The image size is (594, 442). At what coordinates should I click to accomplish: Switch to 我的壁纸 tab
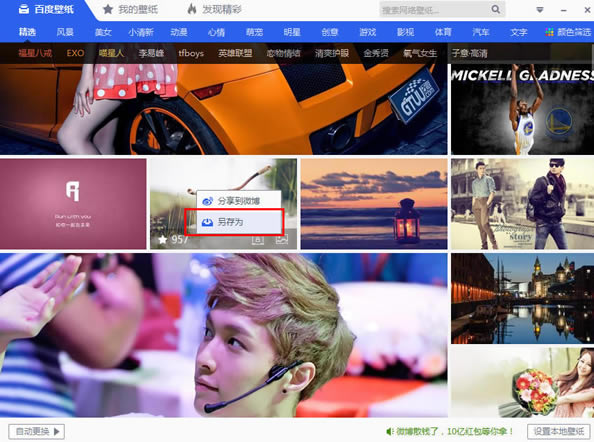click(x=130, y=9)
